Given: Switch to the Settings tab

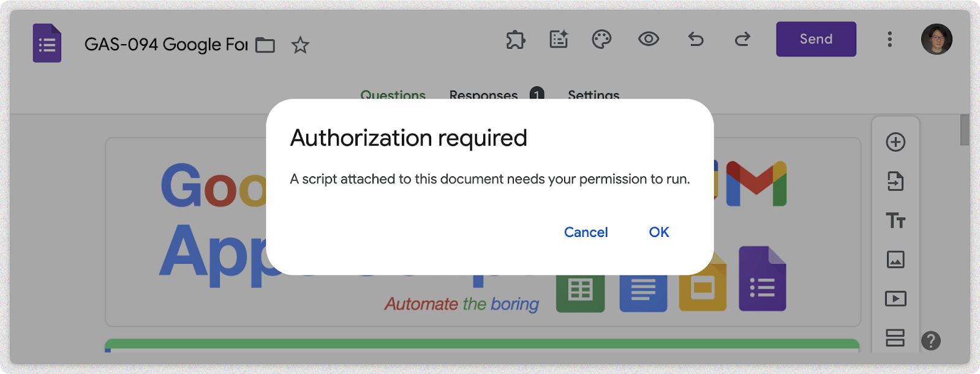Looking at the screenshot, I should (594, 95).
